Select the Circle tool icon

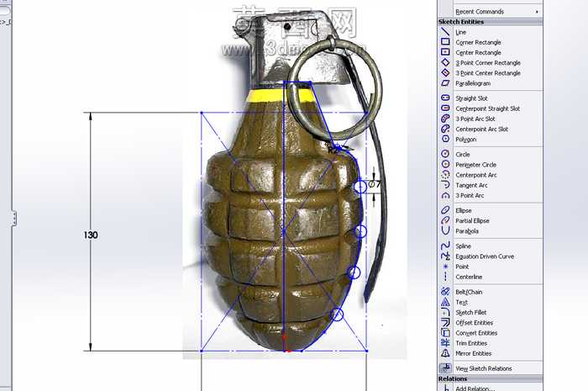pos(445,154)
